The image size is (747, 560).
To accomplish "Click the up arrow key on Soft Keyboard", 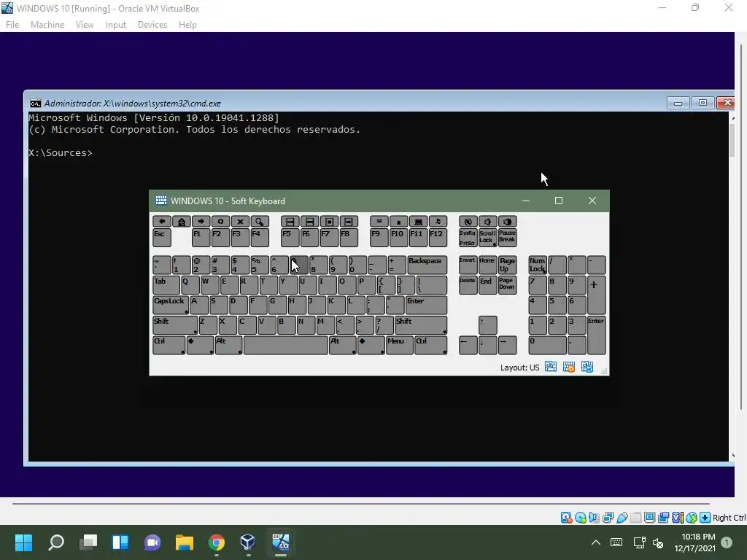I will tap(487, 325).
